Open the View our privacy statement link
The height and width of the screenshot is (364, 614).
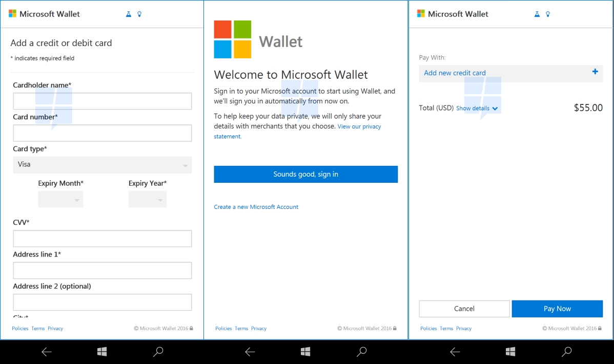pyautogui.click(x=359, y=126)
